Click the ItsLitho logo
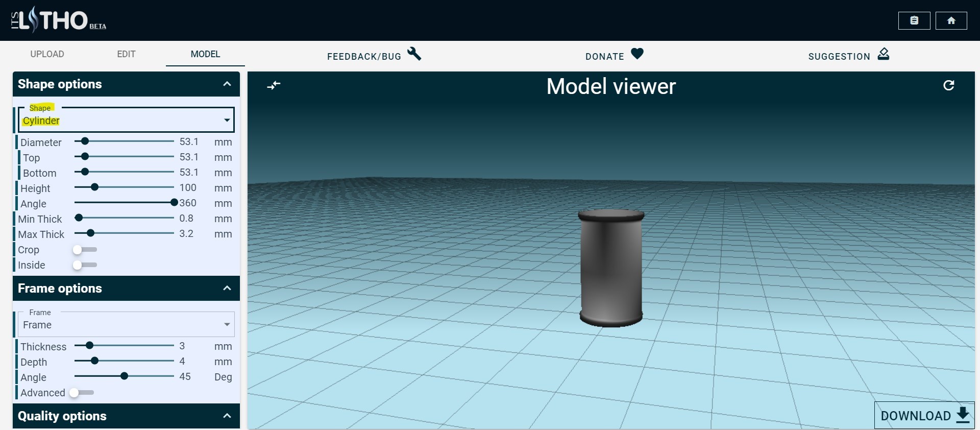980x430 pixels. pyautogui.click(x=59, y=20)
